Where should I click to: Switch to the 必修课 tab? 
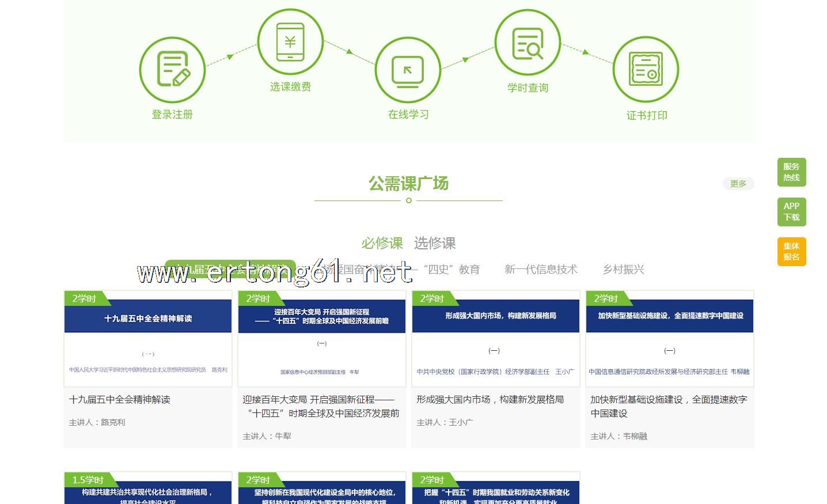coord(382,243)
